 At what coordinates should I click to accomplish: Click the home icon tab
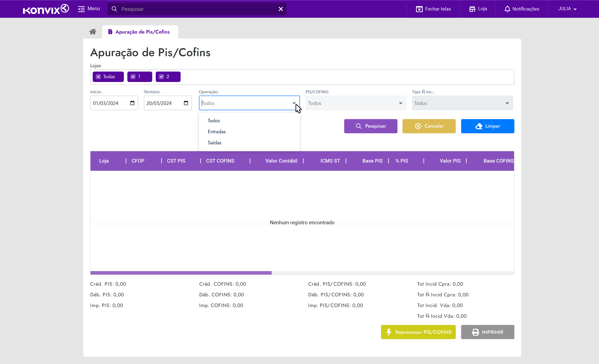93,32
